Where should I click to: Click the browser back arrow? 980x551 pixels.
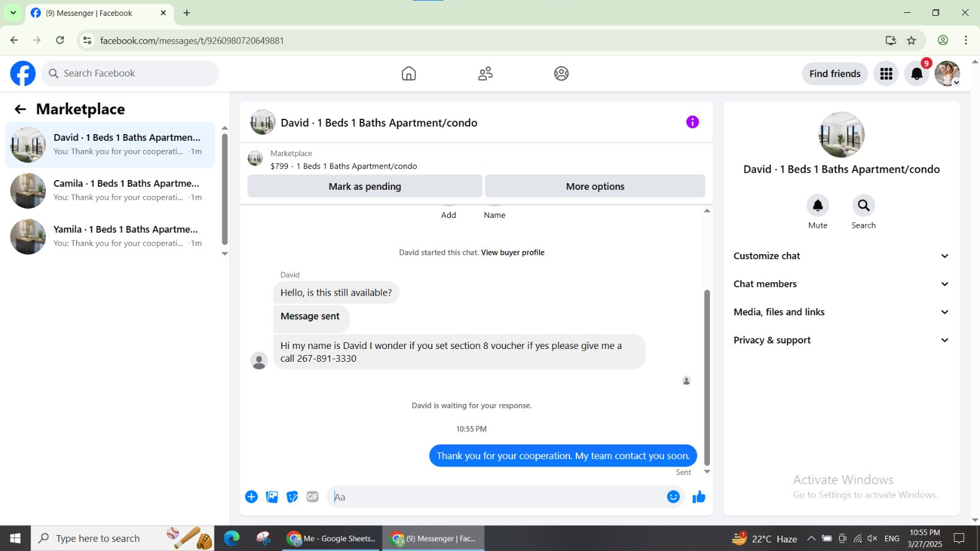pyautogui.click(x=14, y=40)
